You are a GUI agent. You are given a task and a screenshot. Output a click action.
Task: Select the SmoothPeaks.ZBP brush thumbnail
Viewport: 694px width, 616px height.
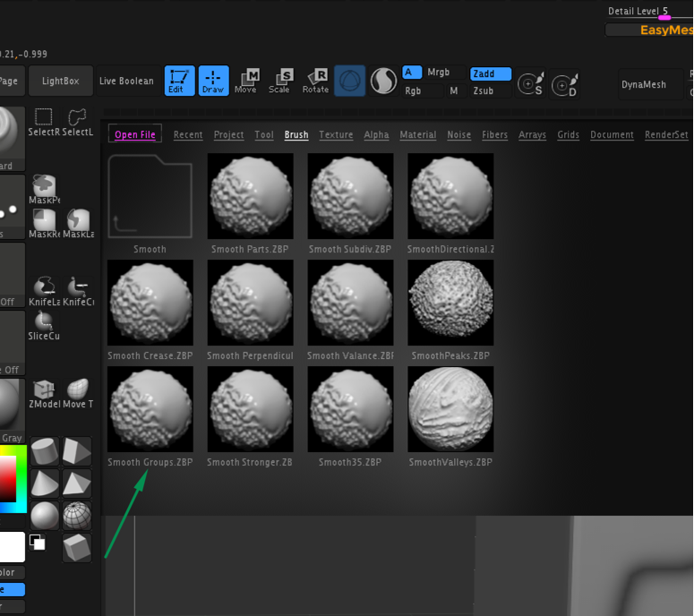pos(450,303)
